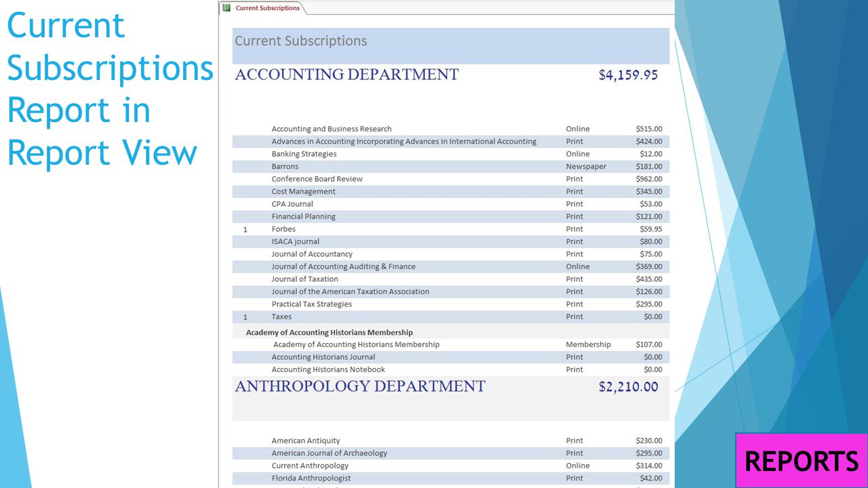The image size is (868, 488).
Task: Click the $53.00 CPA Journal price
Action: tap(651, 204)
